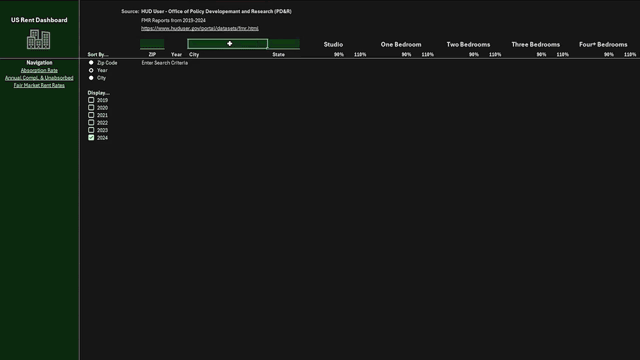Click the Navigation heading in sidebar

tap(39, 62)
